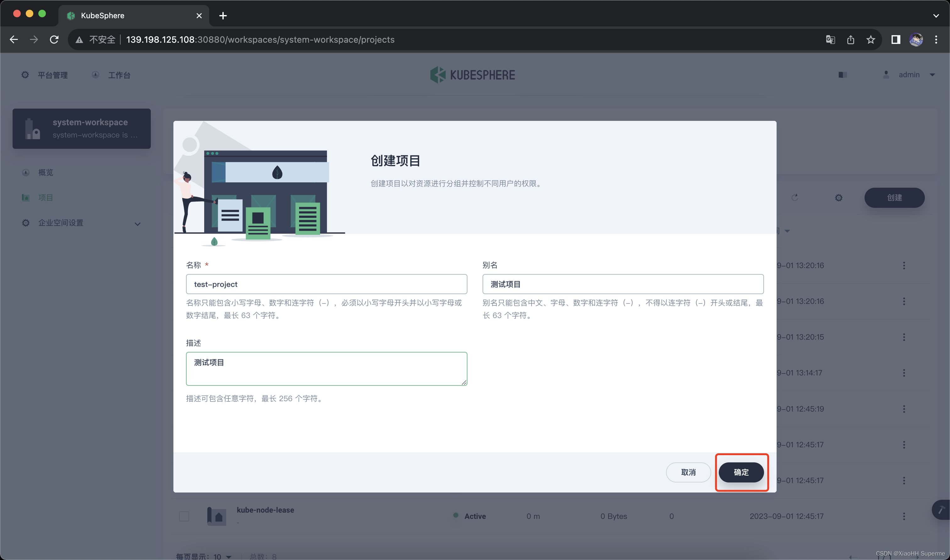Click the 别名 alias input field
Image resolution: width=950 pixels, height=560 pixels.
[x=623, y=284]
